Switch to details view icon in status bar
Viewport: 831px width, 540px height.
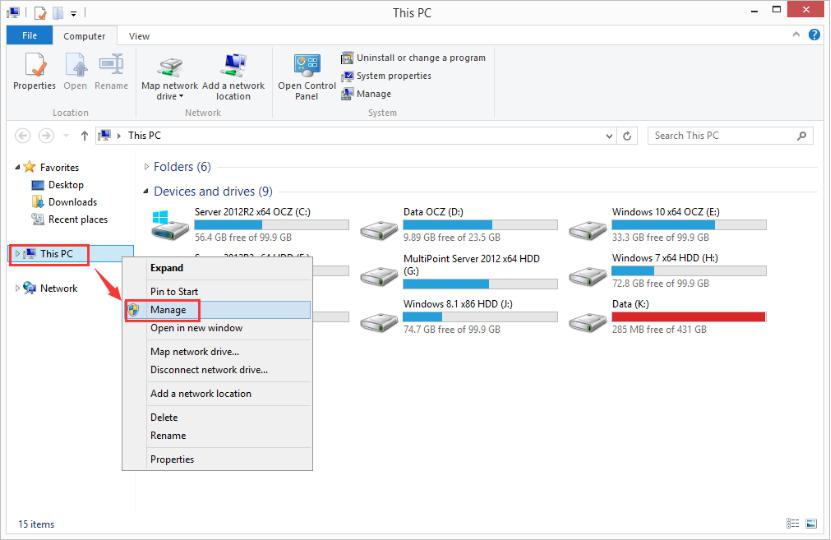click(792, 524)
